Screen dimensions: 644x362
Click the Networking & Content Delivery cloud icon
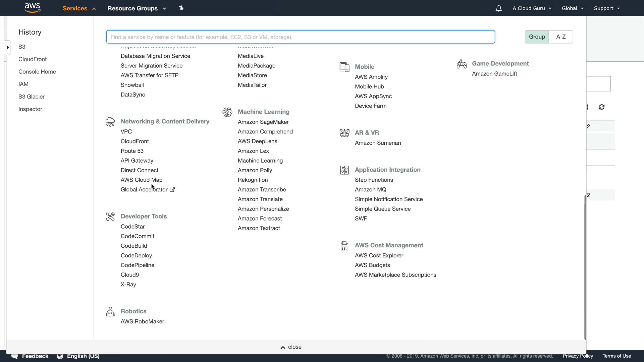[x=110, y=122]
